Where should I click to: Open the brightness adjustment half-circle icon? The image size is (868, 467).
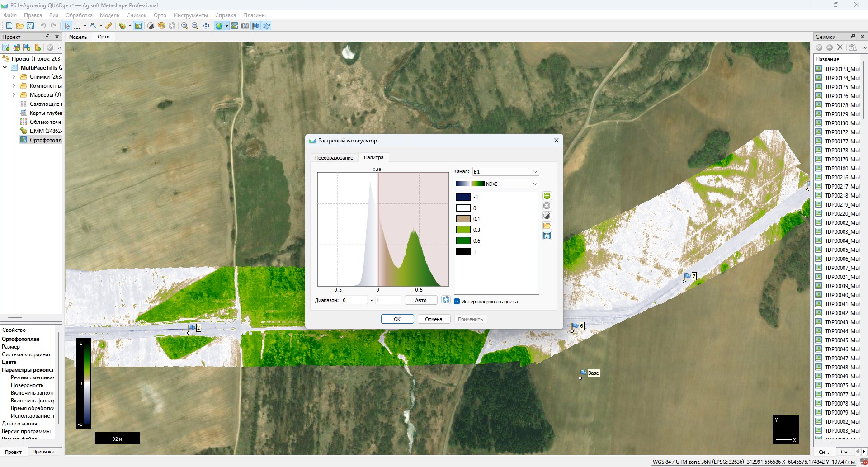151,26
